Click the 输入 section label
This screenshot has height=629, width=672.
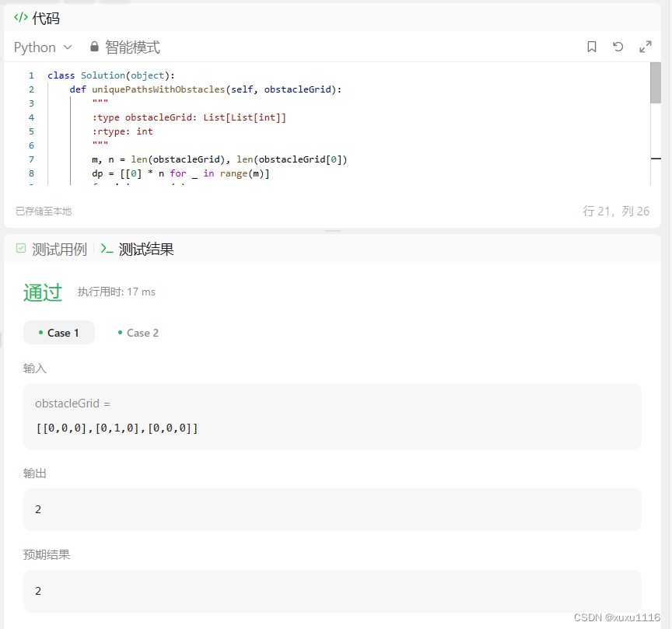point(35,369)
